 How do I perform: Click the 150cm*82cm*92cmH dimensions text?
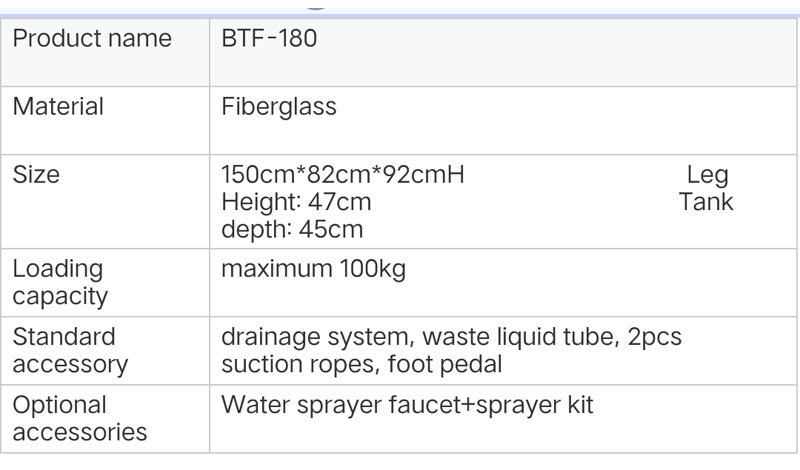(343, 174)
